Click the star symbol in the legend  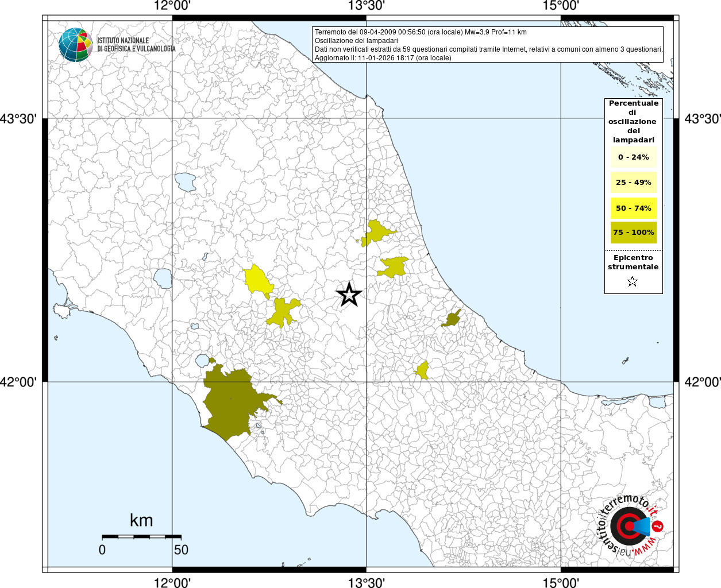(x=633, y=281)
